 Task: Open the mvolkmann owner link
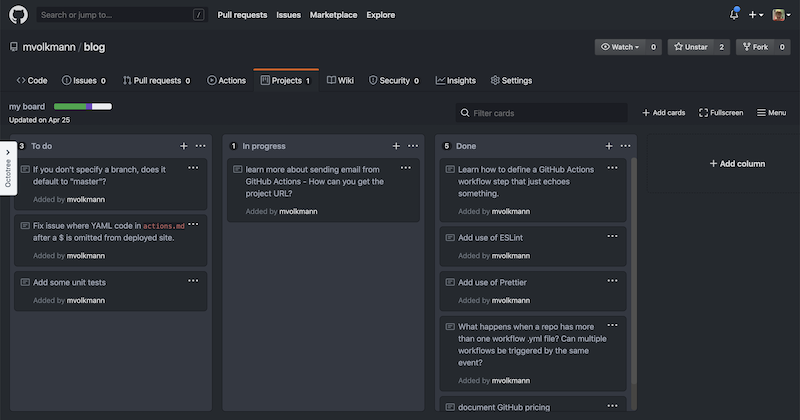pos(49,47)
